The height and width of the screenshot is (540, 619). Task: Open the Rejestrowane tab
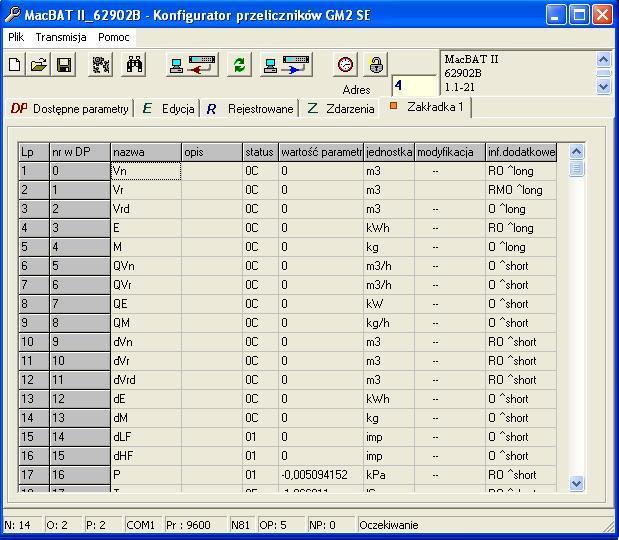tap(249, 109)
